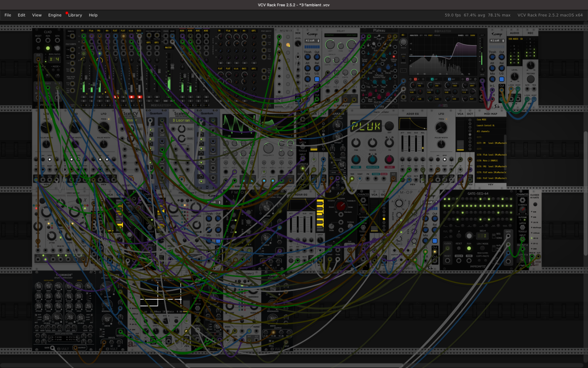Viewport: 588px width, 368px height.
Task: Select the CC80 PLAT level mapping
Action: (492, 178)
